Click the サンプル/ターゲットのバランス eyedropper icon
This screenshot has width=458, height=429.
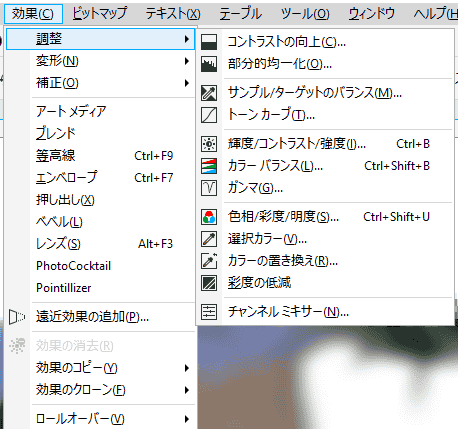pos(209,93)
